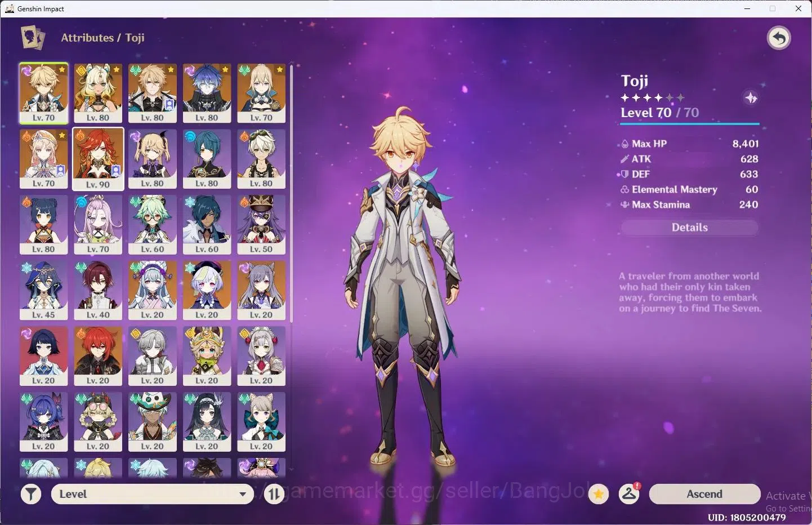Open the Lv. 50 character with purple hat

[261, 225]
